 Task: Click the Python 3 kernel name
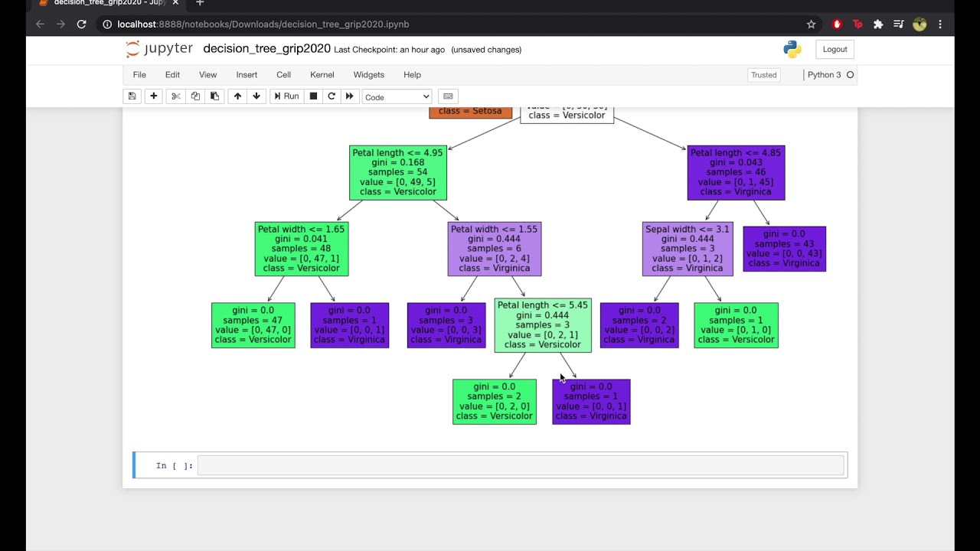pyautogui.click(x=824, y=75)
